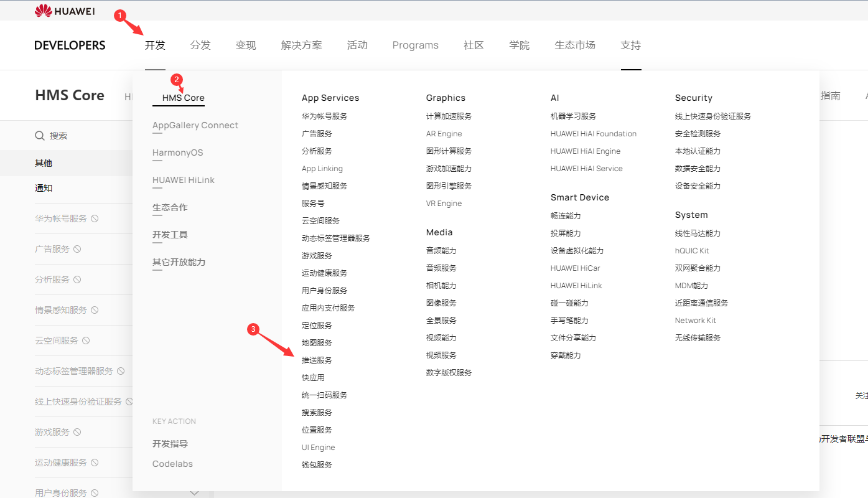Open 地图服务 link
Image resolution: width=868 pixels, height=498 pixels.
pos(317,343)
